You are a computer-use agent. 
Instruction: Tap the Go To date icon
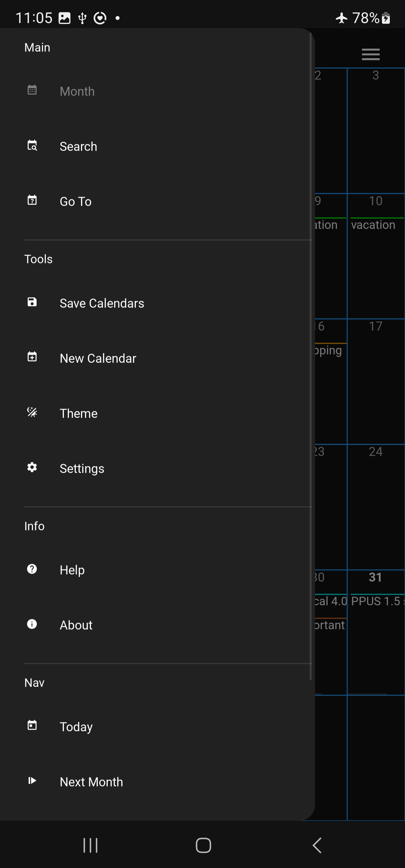32,200
